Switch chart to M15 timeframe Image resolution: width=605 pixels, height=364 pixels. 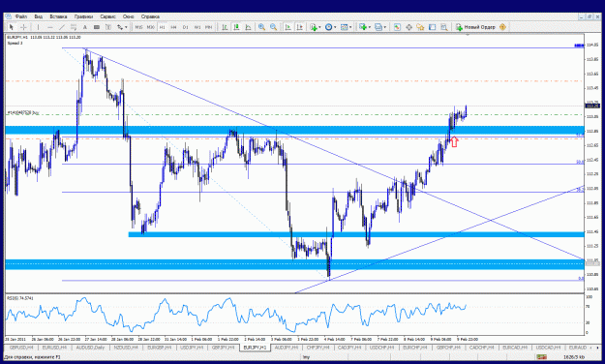point(138,27)
